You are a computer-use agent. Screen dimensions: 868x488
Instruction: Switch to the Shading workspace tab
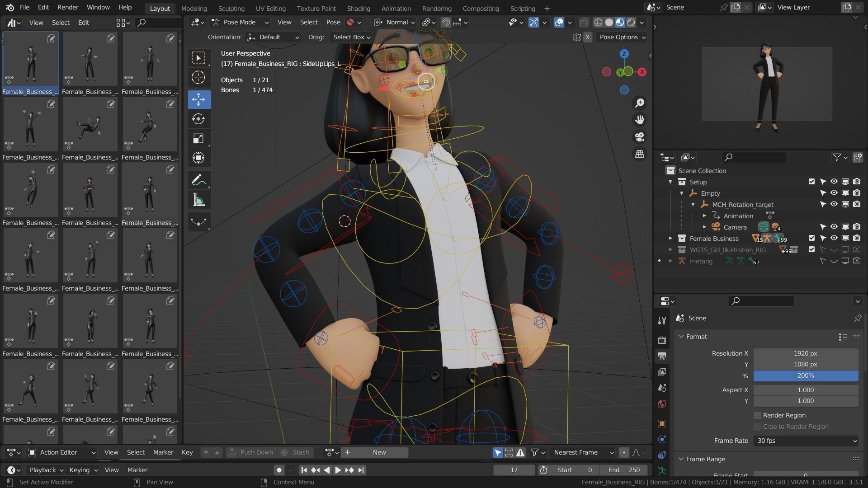pos(359,8)
